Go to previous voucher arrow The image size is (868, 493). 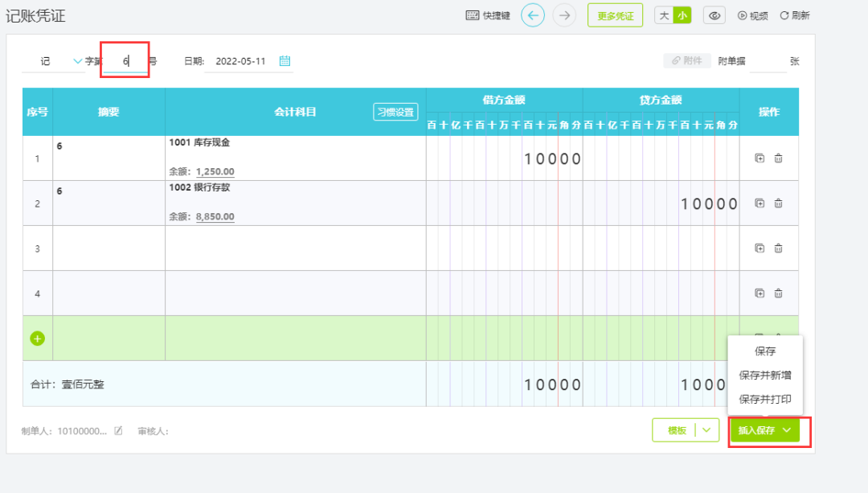(533, 15)
